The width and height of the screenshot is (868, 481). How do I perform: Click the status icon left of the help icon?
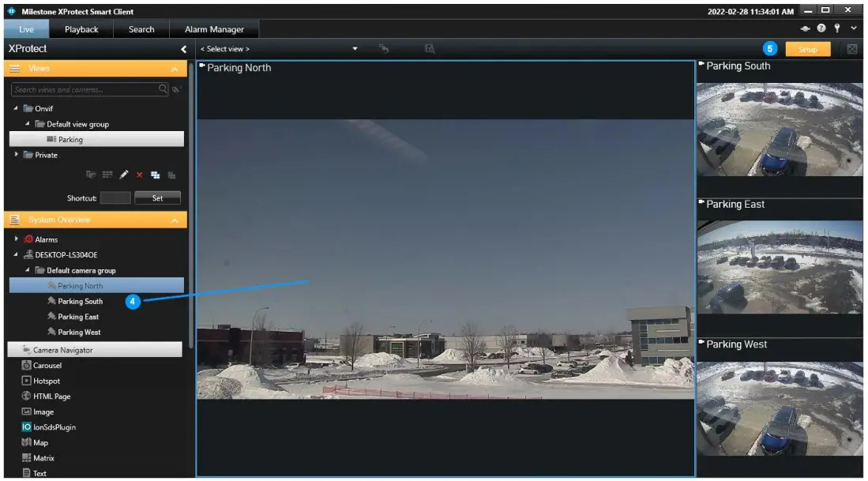coord(805,28)
